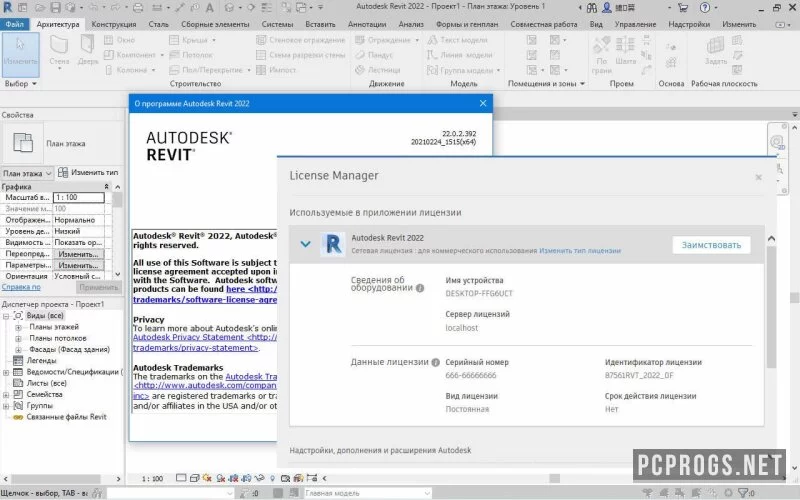This screenshot has height=500, width=800.
Task: Click the Edit Type (Изменить тип) button
Action: [x=88, y=173]
